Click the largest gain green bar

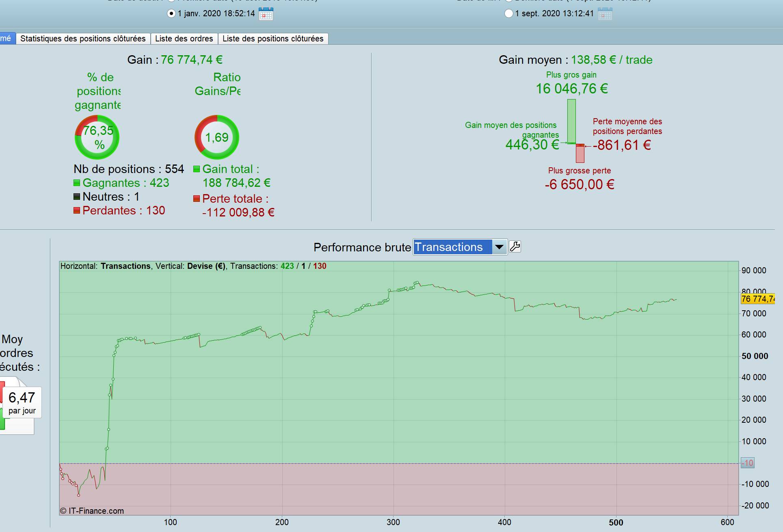point(571,121)
